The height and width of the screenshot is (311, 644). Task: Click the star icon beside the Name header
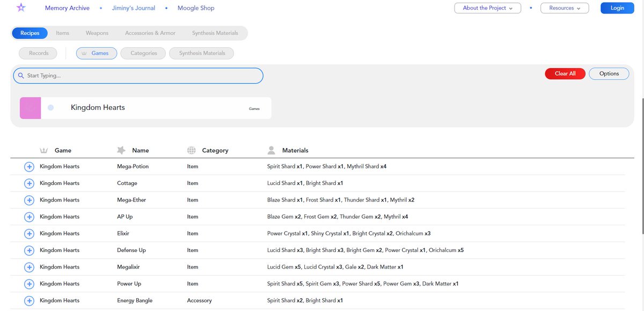coord(121,150)
